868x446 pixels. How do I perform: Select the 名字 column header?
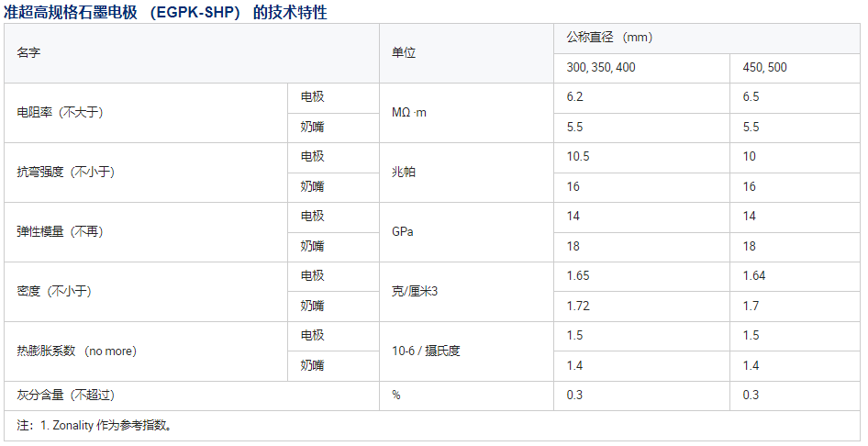point(28,53)
